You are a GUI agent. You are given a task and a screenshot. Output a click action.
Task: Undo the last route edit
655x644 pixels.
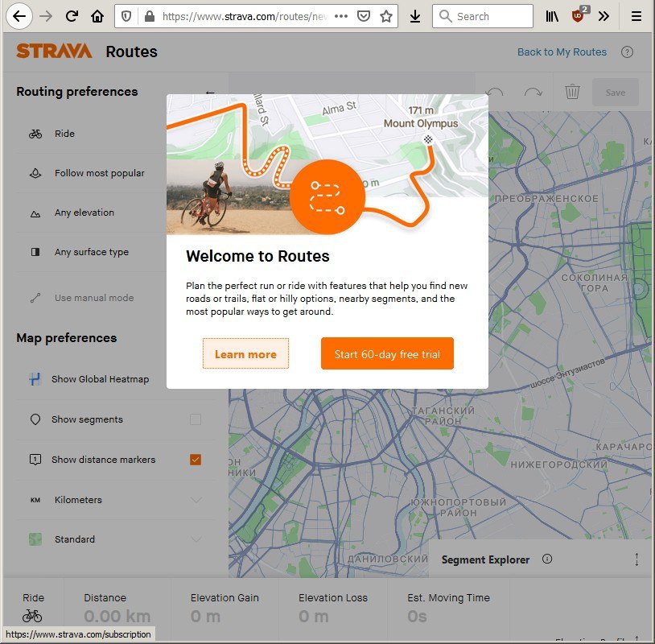coord(495,92)
